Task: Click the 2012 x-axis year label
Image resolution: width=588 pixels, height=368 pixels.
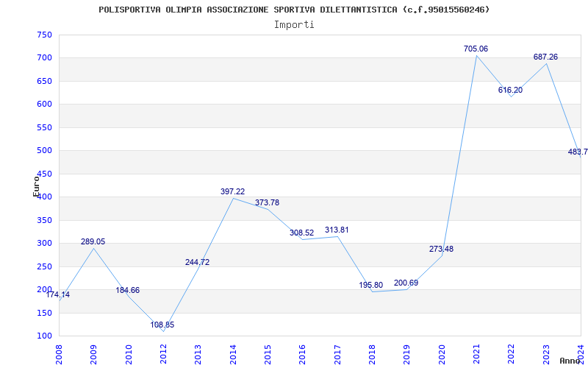Action: tap(163, 355)
